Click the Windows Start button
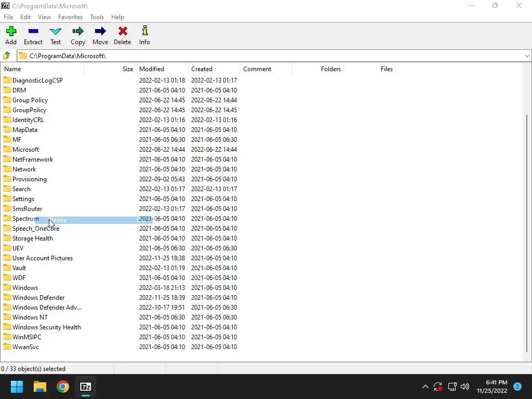Screen dimensions: 532x399 point(17,387)
